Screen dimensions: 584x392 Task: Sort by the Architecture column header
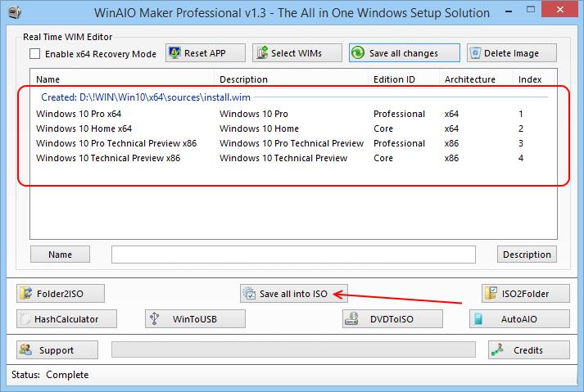point(477,79)
